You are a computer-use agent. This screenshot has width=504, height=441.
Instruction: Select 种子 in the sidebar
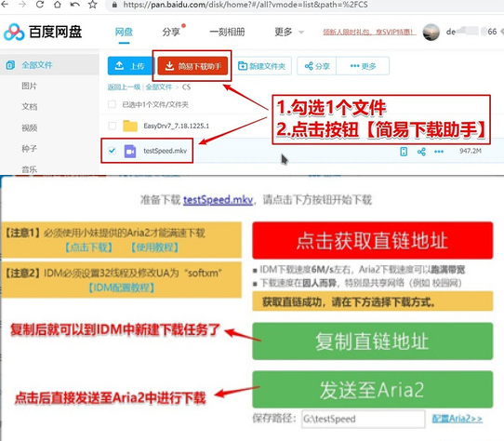(x=29, y=149)
